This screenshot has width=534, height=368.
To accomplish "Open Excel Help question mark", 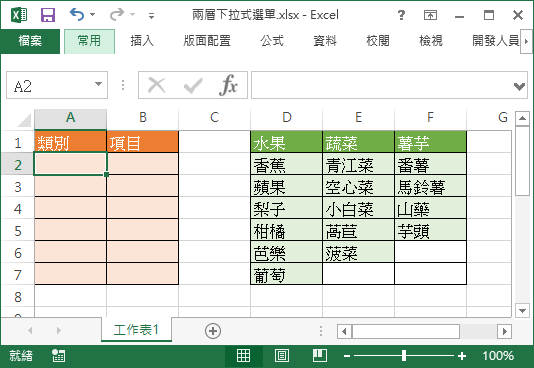I will 402,15.
